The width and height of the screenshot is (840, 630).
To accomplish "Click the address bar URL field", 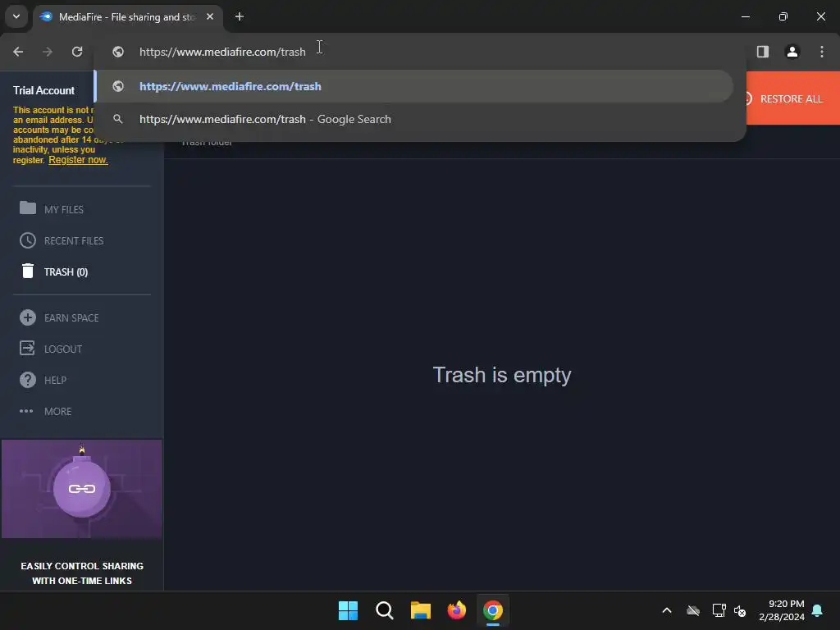I will click(x=419, y=52).
